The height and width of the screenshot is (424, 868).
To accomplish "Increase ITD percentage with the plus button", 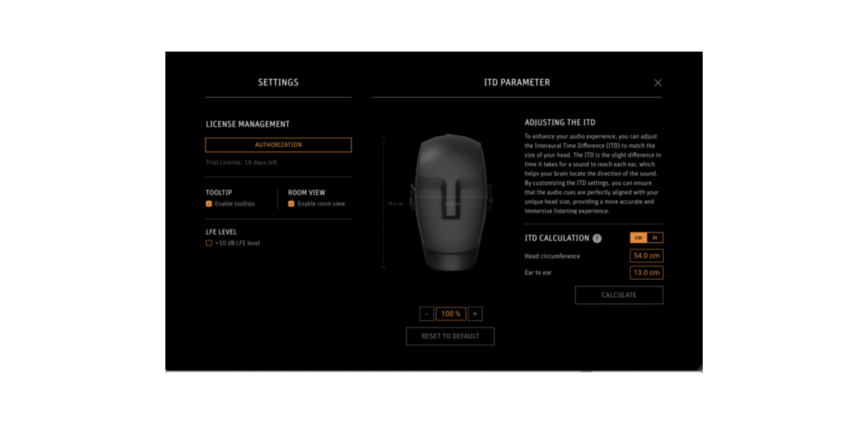I will [x=475, y=314].
